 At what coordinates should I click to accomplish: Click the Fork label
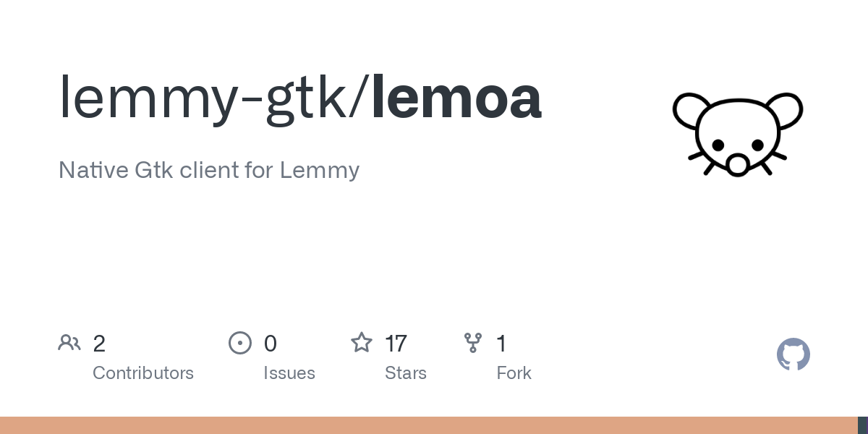click(x=514, y=373)
